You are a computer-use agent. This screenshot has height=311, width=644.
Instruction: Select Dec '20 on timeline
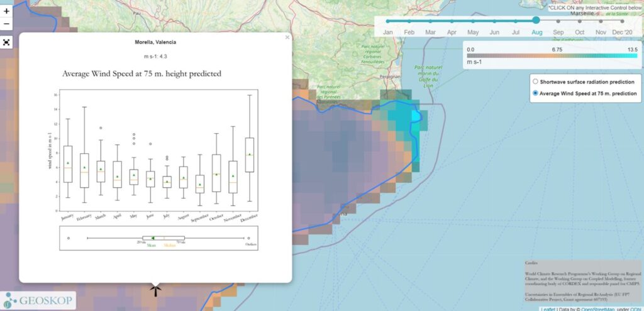tap(622, 21)
